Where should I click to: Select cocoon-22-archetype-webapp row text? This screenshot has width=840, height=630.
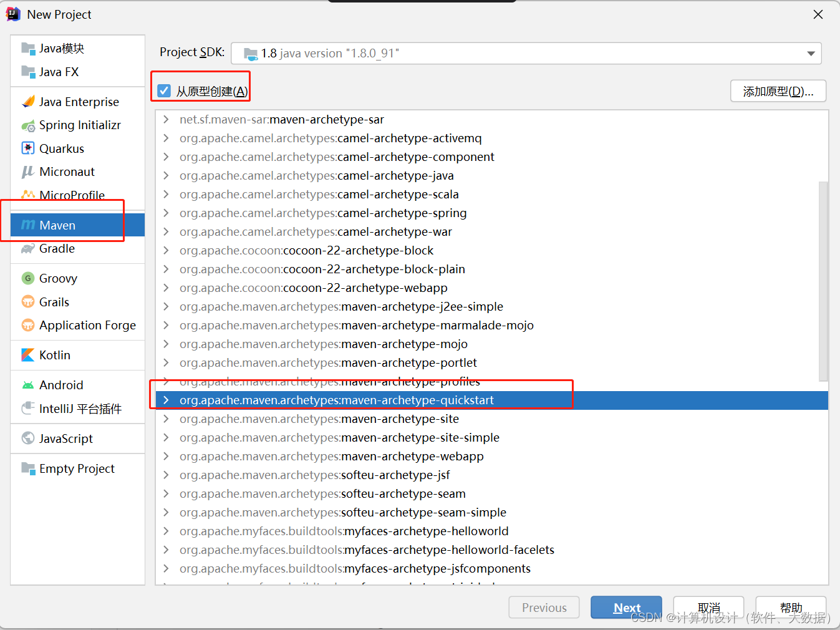point(314,288)
